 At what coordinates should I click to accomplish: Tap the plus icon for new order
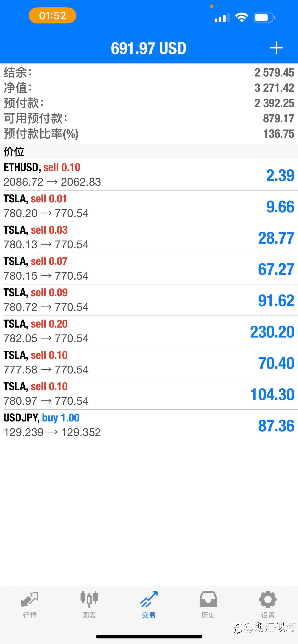276,48
